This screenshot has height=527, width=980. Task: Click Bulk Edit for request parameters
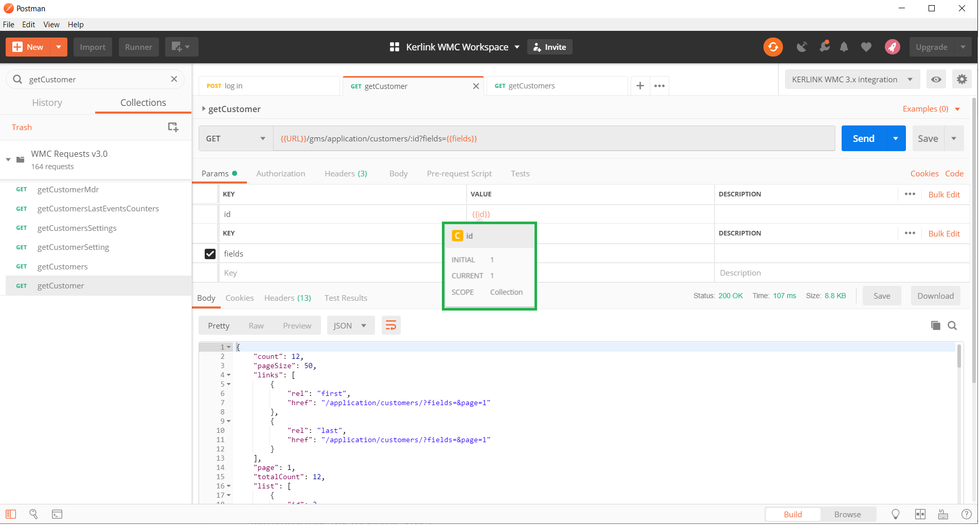click(x=943, y=194)
